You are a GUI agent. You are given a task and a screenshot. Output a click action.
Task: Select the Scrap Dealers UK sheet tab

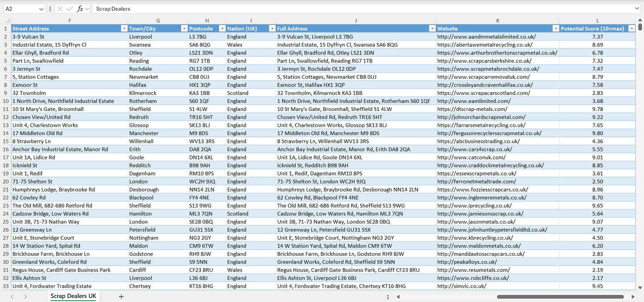(x=73, y=296)
